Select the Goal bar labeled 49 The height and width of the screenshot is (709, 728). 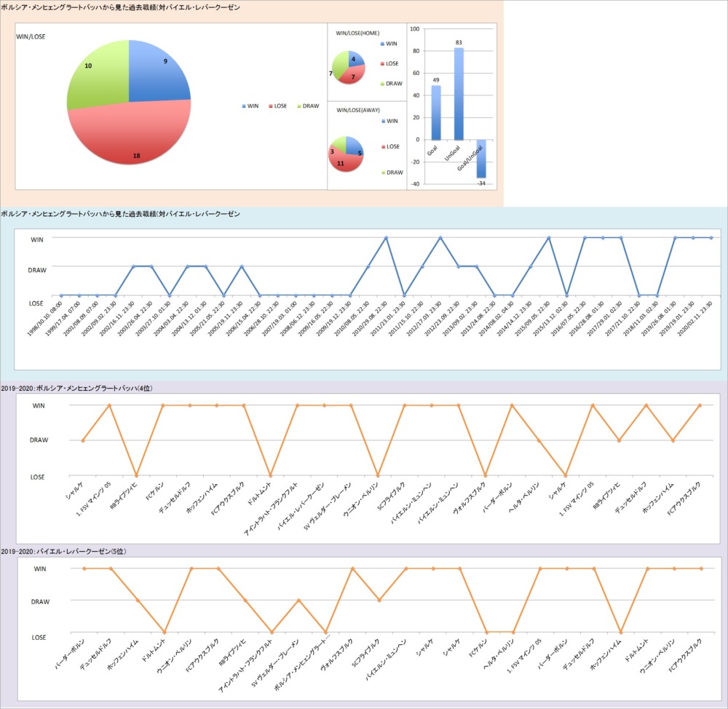pyautogui.click(x=436, y=113)
